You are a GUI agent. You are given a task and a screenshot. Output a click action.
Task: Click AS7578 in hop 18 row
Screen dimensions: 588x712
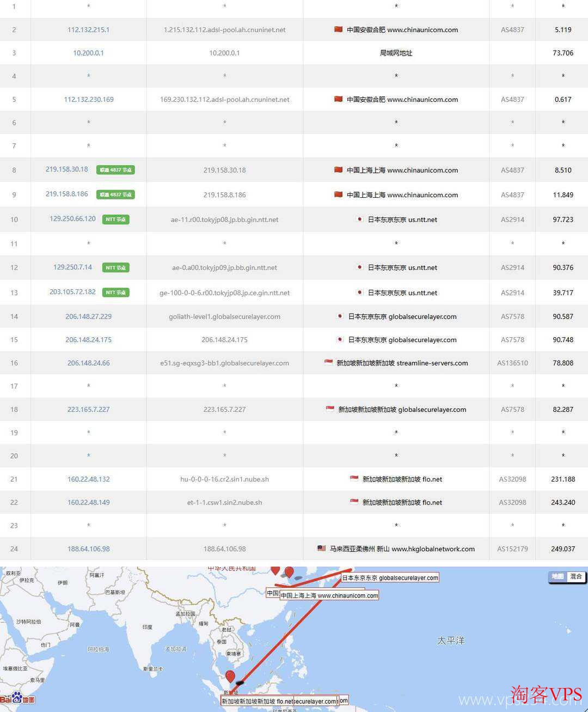pyautogui.click(x=512, y=409)
